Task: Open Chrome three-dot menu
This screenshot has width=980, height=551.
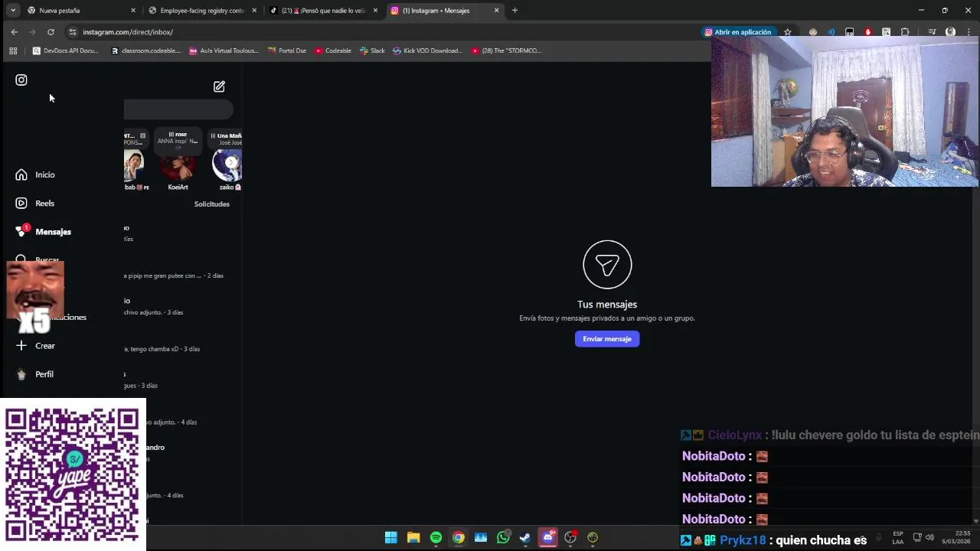Action: [x=967, y=32]
